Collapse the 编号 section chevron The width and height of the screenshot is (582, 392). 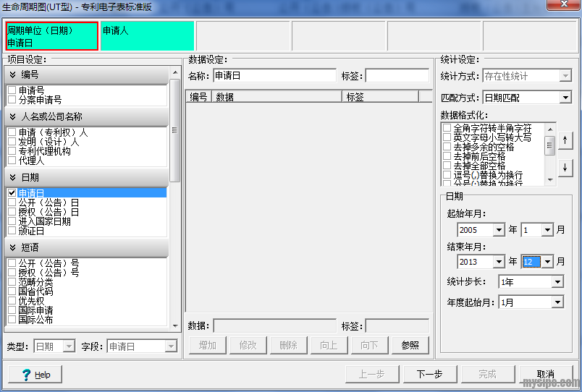click(x=13, y=74)
